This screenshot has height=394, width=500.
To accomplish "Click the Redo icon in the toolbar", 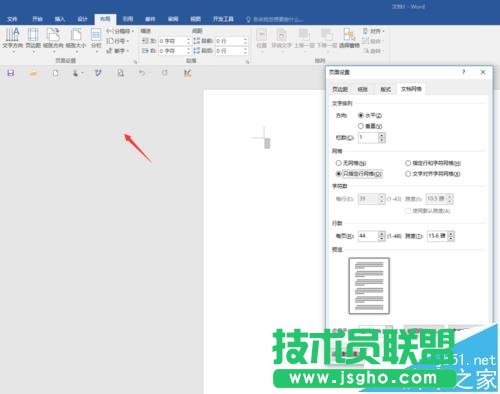I will pos(165,73).
